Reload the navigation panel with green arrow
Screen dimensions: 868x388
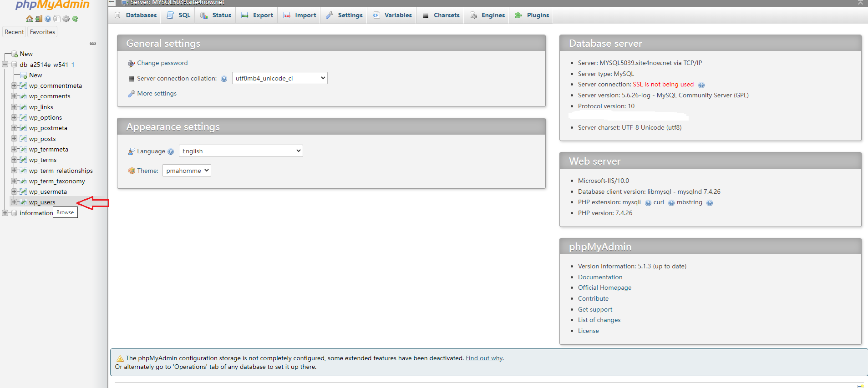tap(75, 19)
